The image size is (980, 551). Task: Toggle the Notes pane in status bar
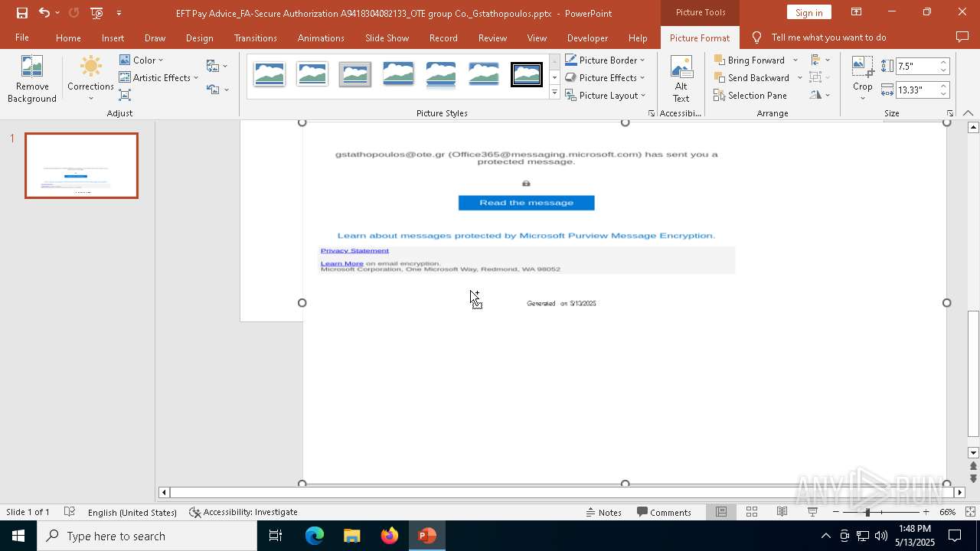(x=604, y=512)
